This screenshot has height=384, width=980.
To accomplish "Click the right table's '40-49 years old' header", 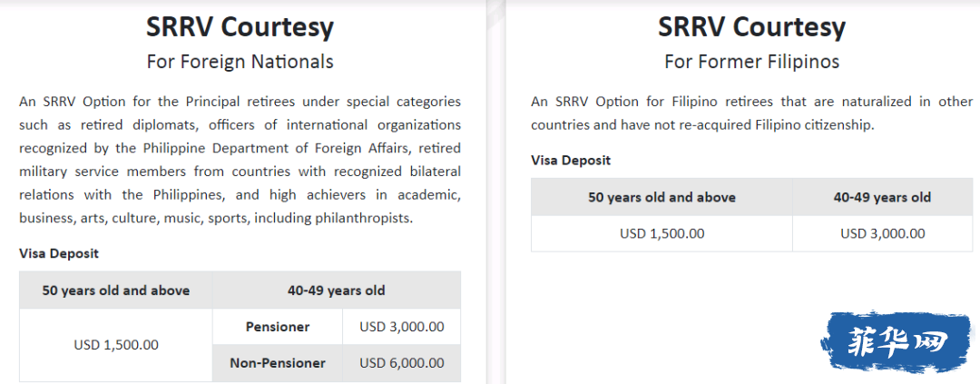I will pyautogui.click(x=883, y=198).
